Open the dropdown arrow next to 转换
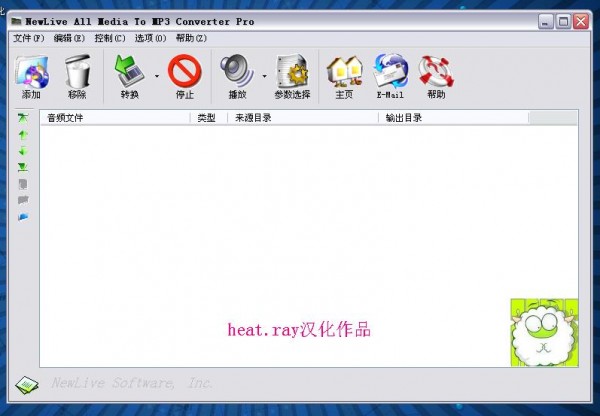The image size is (600, 416). click(157, 76)
